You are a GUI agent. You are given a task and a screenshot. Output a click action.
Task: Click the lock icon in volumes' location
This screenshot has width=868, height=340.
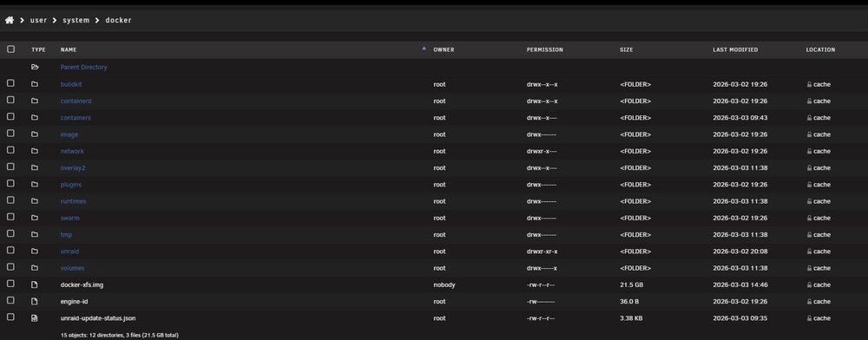coord(809,268)
